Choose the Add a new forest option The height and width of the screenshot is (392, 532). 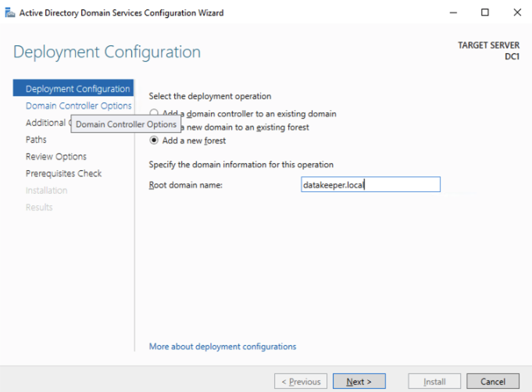click(x=154, y=141)
